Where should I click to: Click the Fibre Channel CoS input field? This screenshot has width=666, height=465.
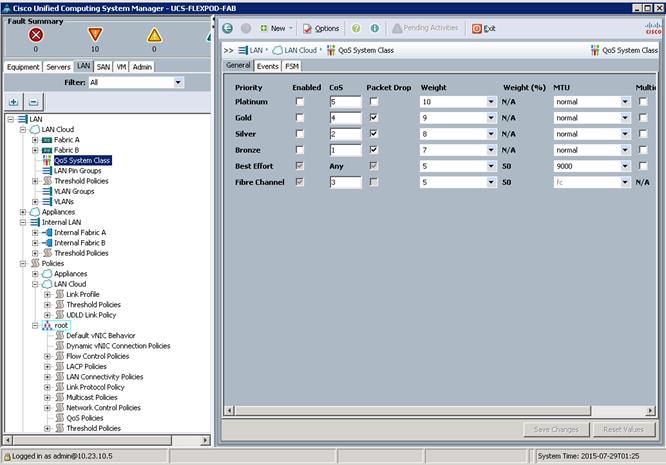[345, 183]
